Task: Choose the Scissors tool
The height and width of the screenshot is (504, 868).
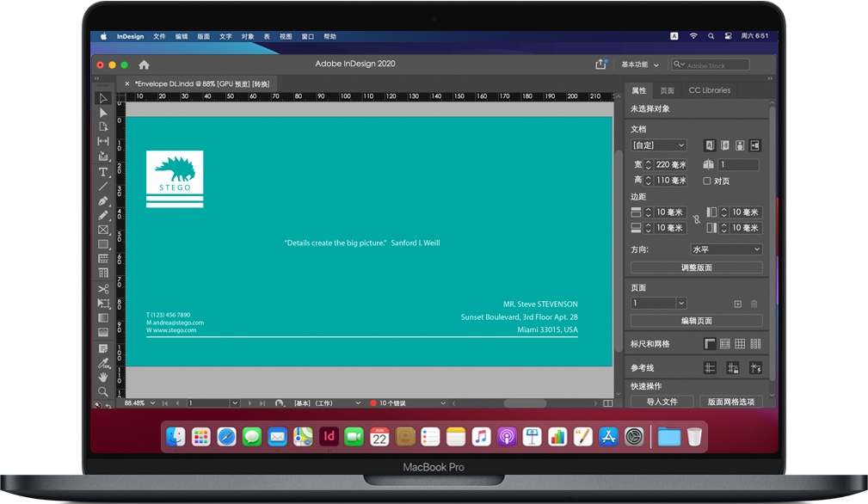Action: 103,289
